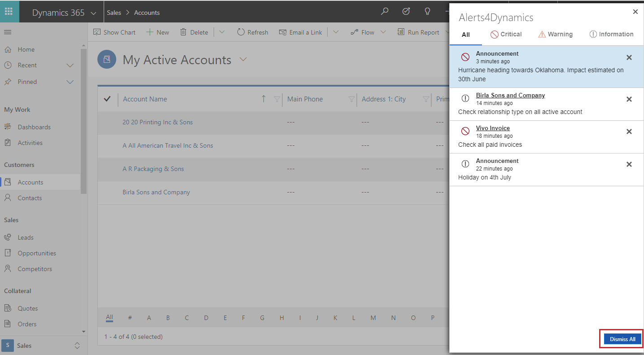This screenshot has height=355, width=644.
Task: Expand the Pinned section in sidebar
Action: tap(70, 82)
